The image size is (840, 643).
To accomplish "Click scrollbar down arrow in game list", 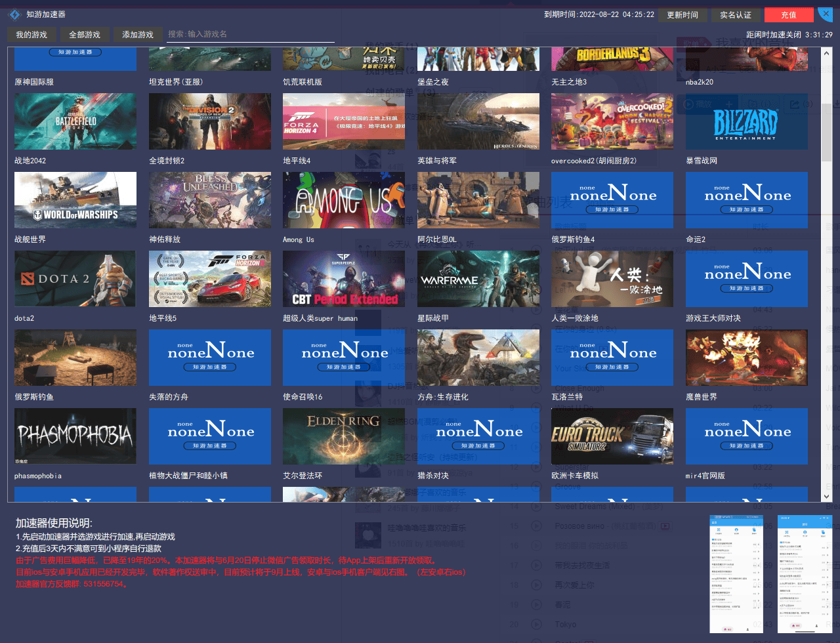I will [828, 497].
